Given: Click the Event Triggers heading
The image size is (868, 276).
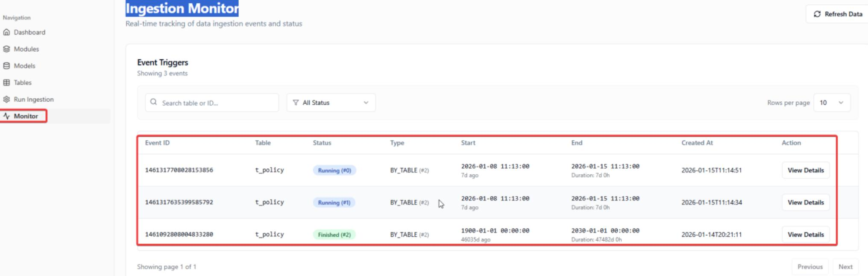Looking at the screenshot, I should (x=163, y=62).
